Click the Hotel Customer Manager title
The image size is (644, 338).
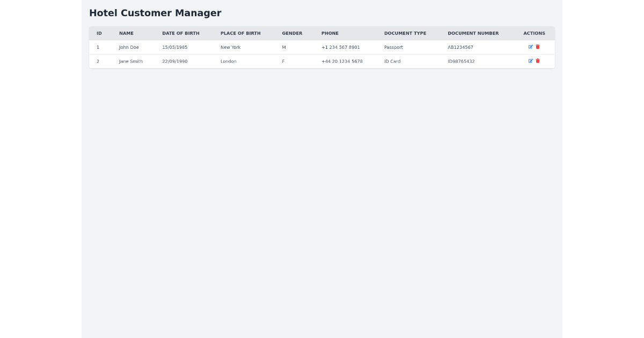click(x=155, y=13)
